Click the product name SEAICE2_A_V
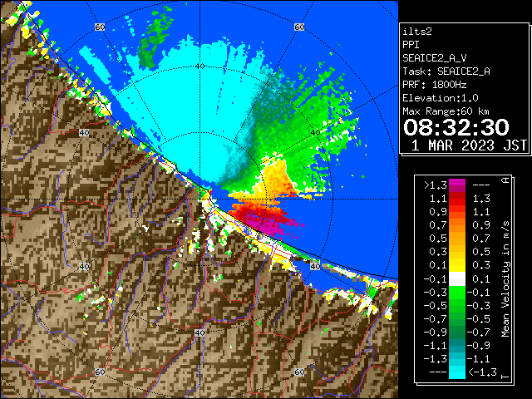532x399 pixels. 434,58
